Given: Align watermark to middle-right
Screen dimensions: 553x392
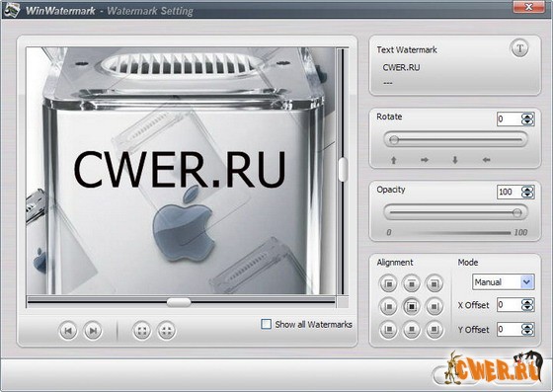Looking at the screenshot, I should (434, 306).
